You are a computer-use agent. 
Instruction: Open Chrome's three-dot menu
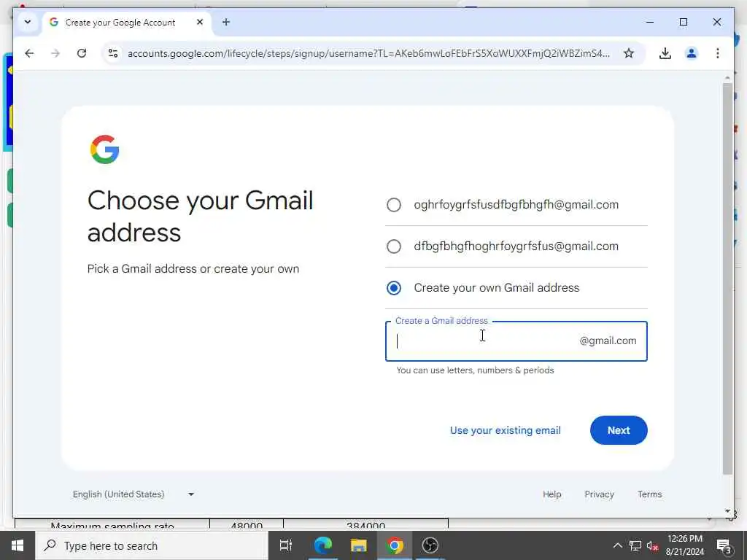pos(718,53)
